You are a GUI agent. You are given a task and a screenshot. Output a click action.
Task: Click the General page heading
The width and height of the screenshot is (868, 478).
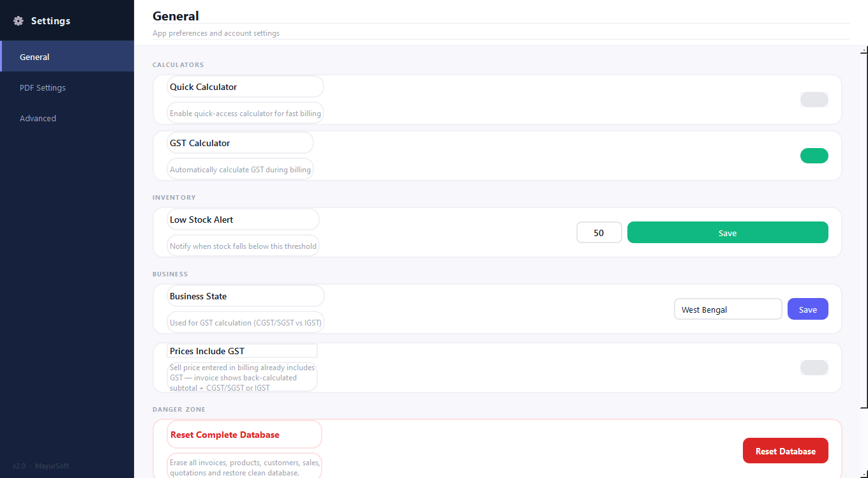point(176,16)
